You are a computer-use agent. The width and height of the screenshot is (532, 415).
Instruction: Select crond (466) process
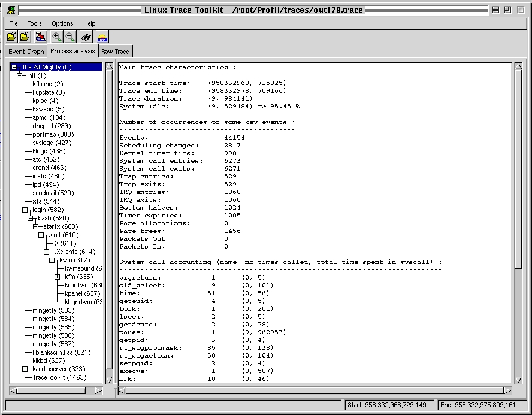tap(50, 168)
